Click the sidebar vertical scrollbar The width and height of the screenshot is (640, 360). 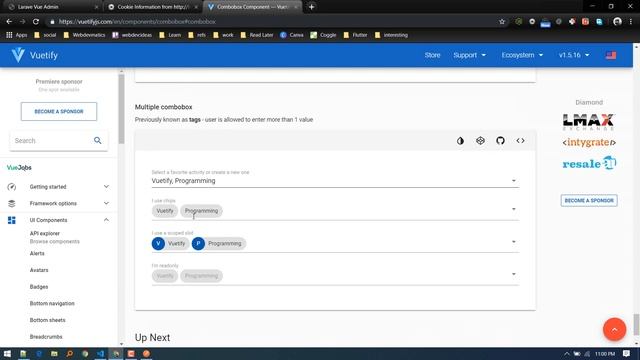tap(121, 108)
